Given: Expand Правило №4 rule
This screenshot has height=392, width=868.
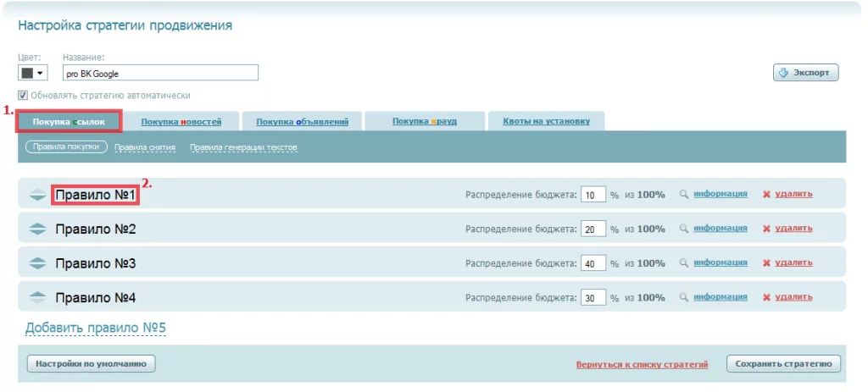Looking at the screenshot, I should (95, 298).
